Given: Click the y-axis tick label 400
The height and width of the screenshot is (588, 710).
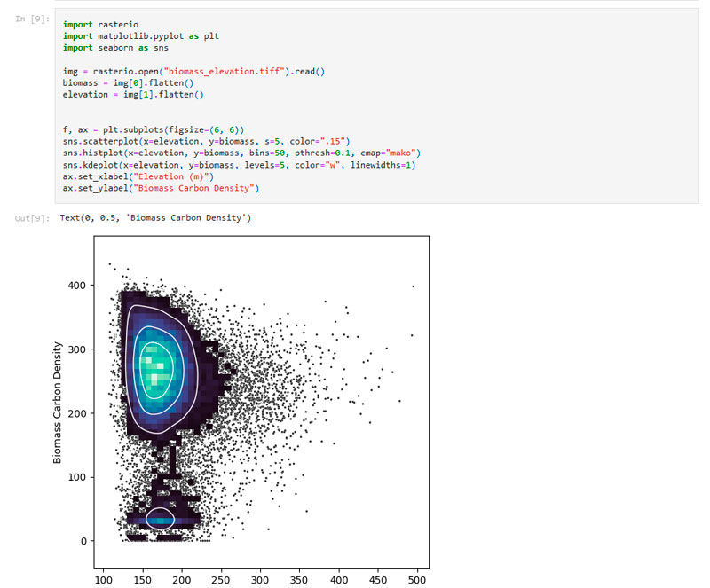Looking at the screenshot, I should 76,286.
